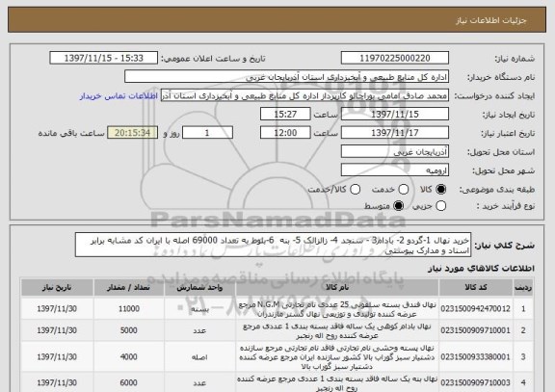Click the delivery city field ارومیه

coord(395,170)
